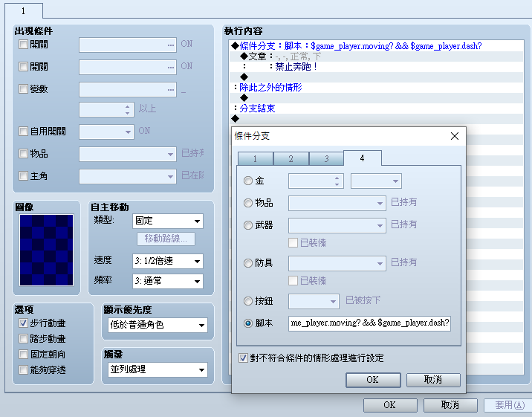This screenshot has width=532, height=417.
Task: Check the first 開關 condition checkbox
Action: [x=23, y=44]
